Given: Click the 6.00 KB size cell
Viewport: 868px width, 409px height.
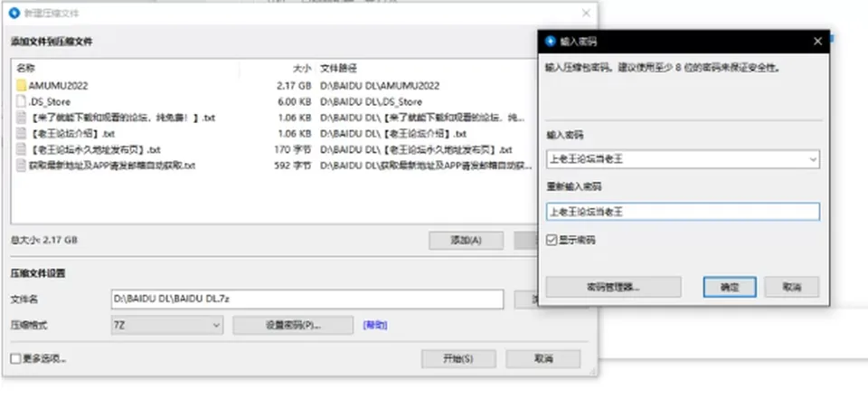Looking at the screenshot, I should 294,102.
